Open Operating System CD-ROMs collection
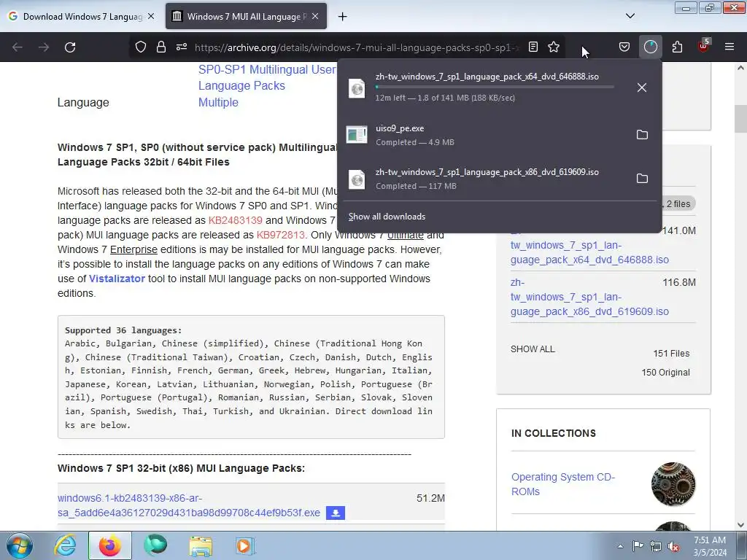The width and height of the screenshot is (747, 560). click(562, 484)
